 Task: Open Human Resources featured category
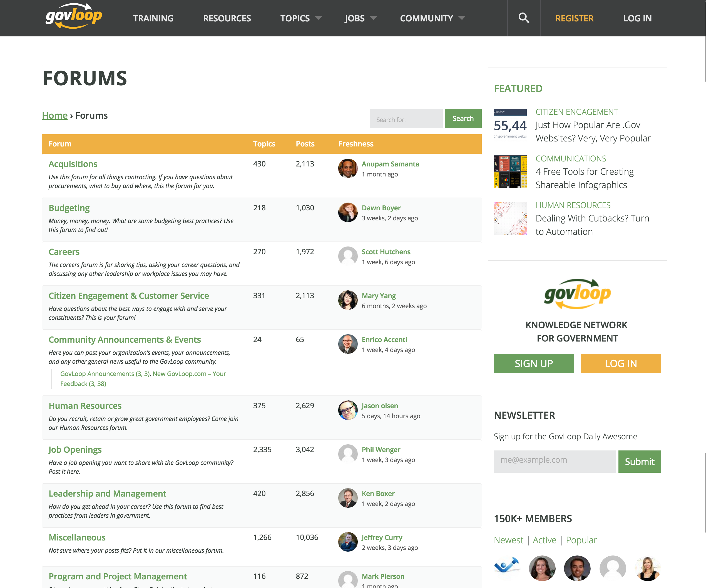(x=573, y=205)
